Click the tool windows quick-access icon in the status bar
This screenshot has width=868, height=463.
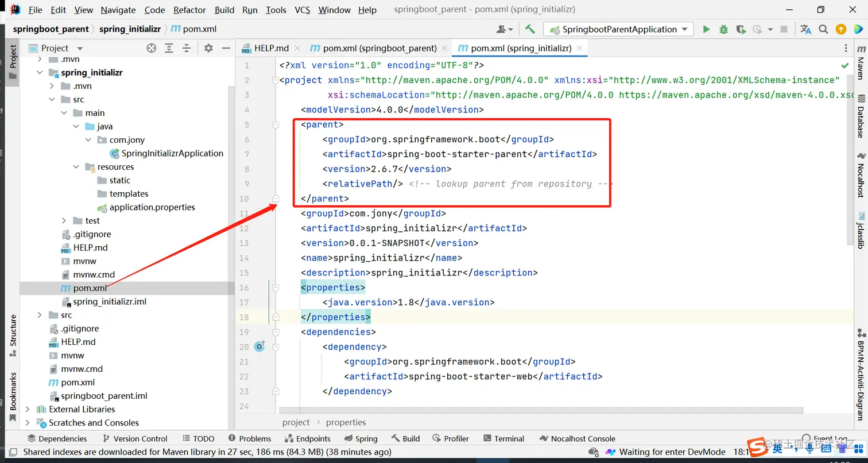point(12,452)
